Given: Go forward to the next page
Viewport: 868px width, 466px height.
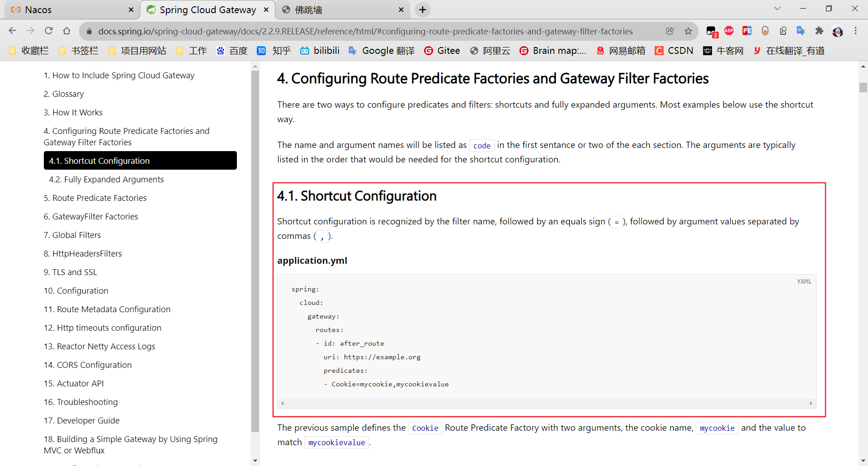Looking at the screenshot, I should [31, 31].
